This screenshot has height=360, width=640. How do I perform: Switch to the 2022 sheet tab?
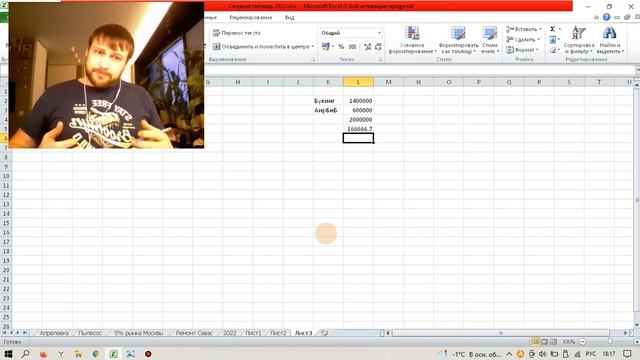click(230, 333)
